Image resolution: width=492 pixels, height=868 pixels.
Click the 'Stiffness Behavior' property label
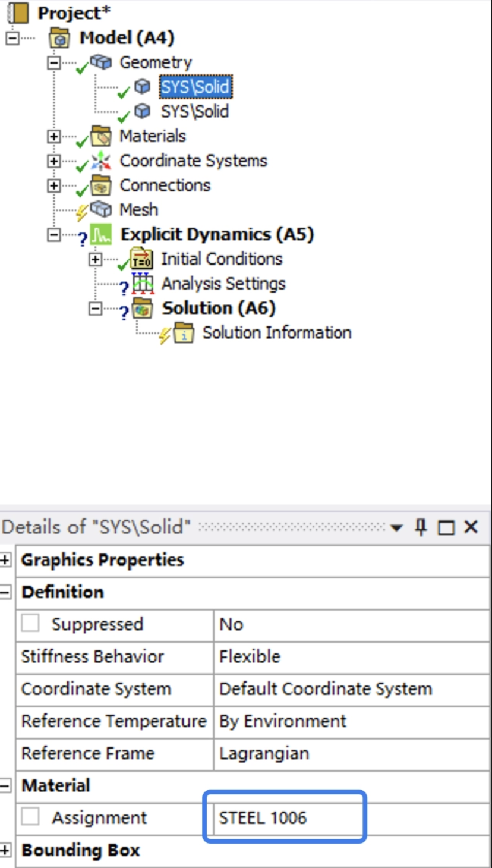point(92,656)
